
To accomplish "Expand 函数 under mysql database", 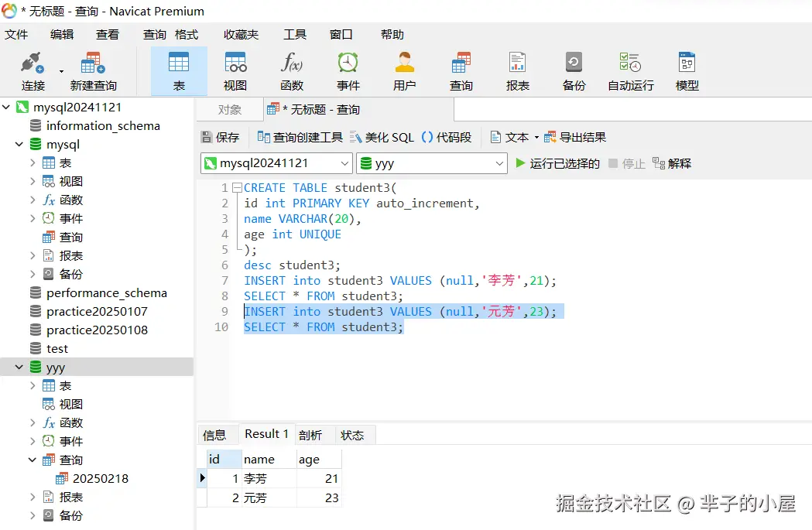I will (x=33, y=200).
